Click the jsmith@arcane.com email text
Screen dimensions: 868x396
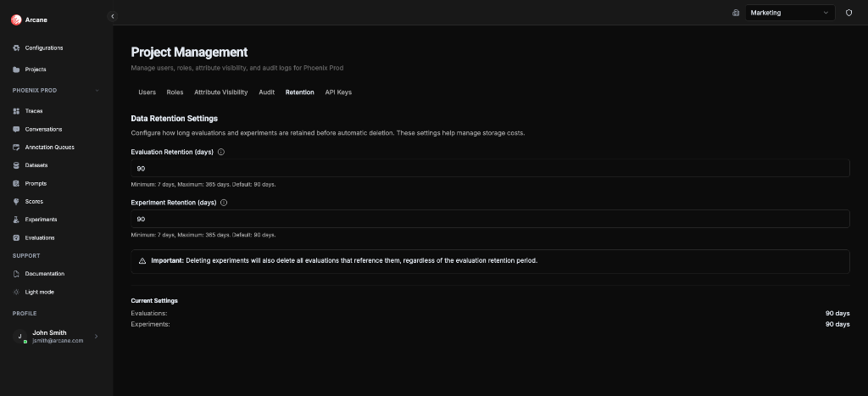pyautogui.click(x=58, y=341)
